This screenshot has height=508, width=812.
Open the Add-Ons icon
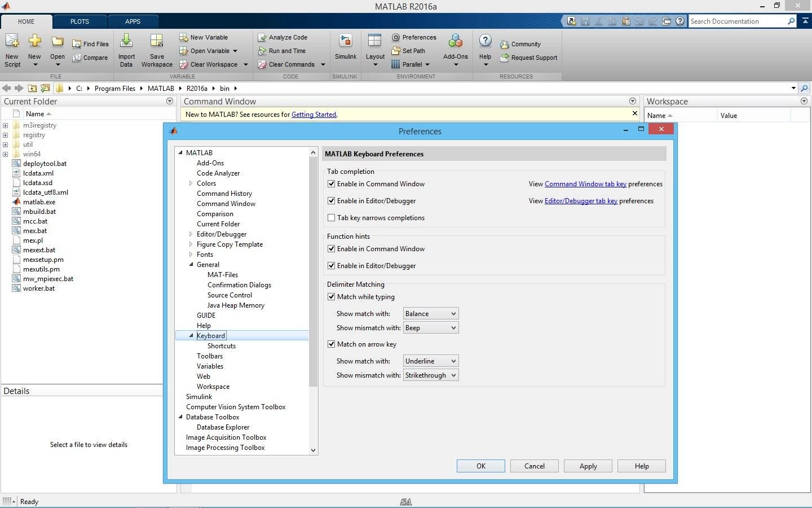point(456,41)
